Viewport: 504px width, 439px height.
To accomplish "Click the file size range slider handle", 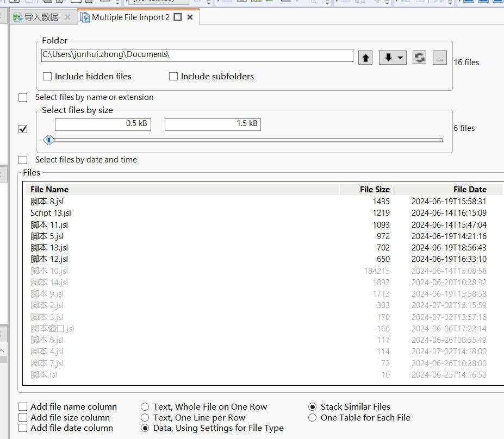I will (49, 140).
